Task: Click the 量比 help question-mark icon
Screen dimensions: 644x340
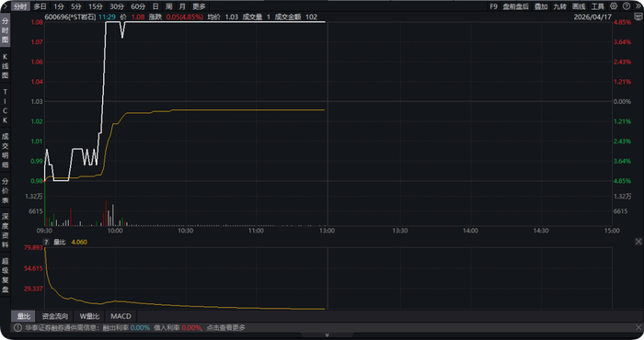Action: [x=46, y=242]
